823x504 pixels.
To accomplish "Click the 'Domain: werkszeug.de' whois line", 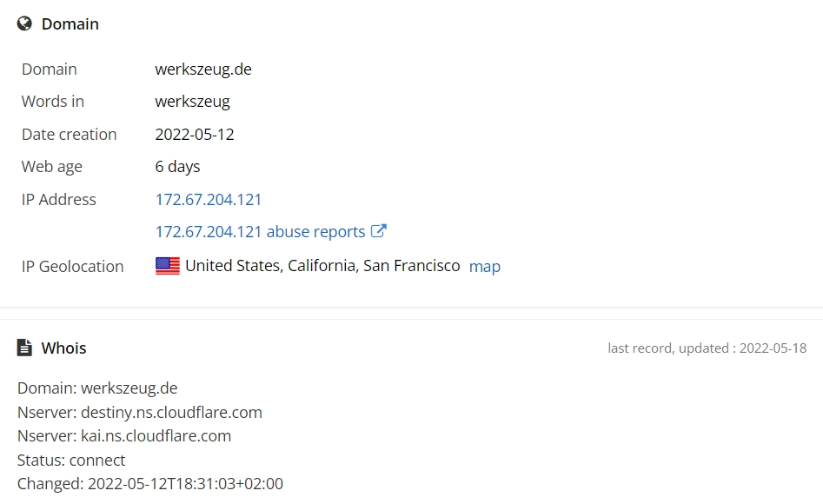I will pos(97,388).
